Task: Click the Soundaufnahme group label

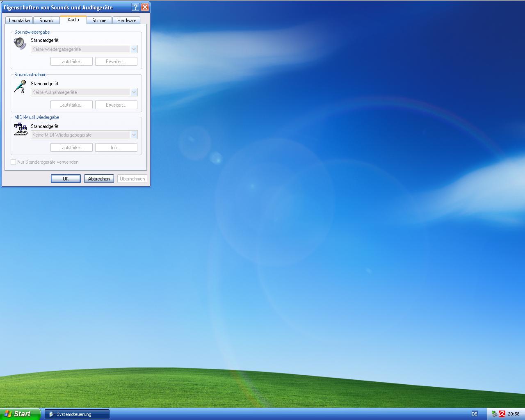Action: click(30, 75)
